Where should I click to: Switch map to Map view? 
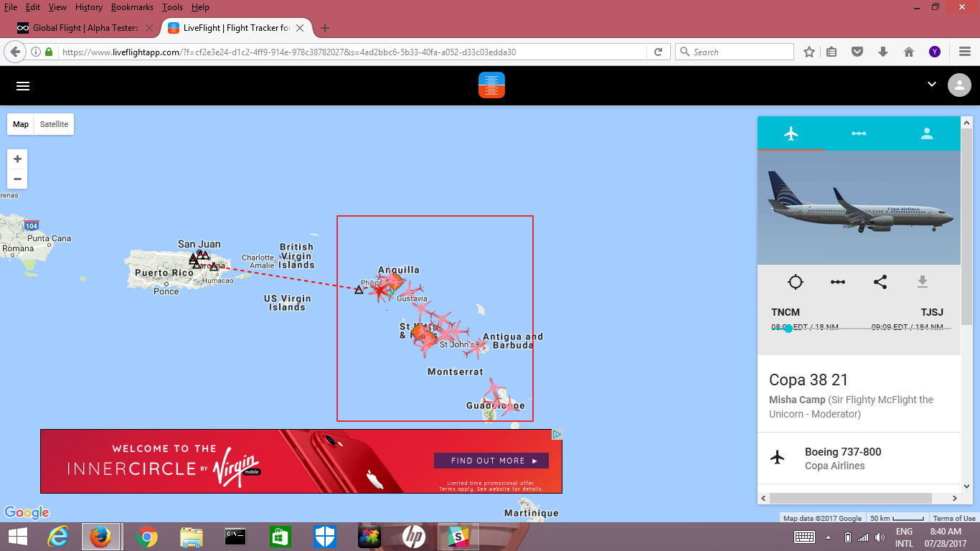tap(21, 124)
